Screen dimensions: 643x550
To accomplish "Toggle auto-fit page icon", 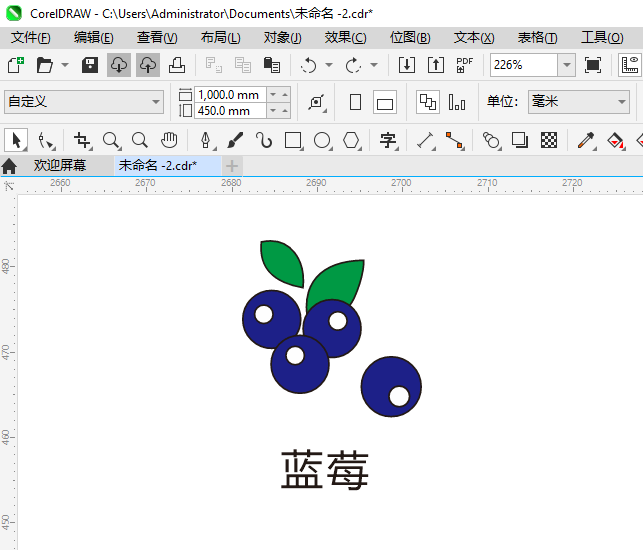I will point(317,103).
